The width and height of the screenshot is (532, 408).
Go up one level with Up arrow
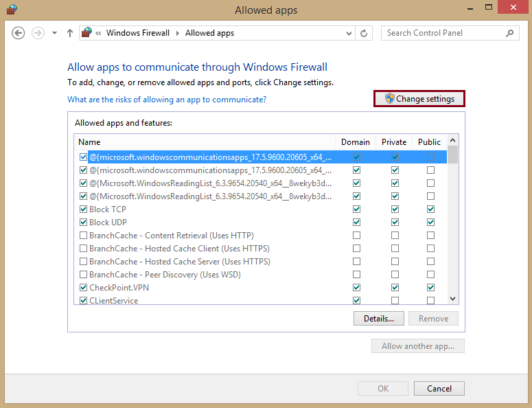pos(70,33)
